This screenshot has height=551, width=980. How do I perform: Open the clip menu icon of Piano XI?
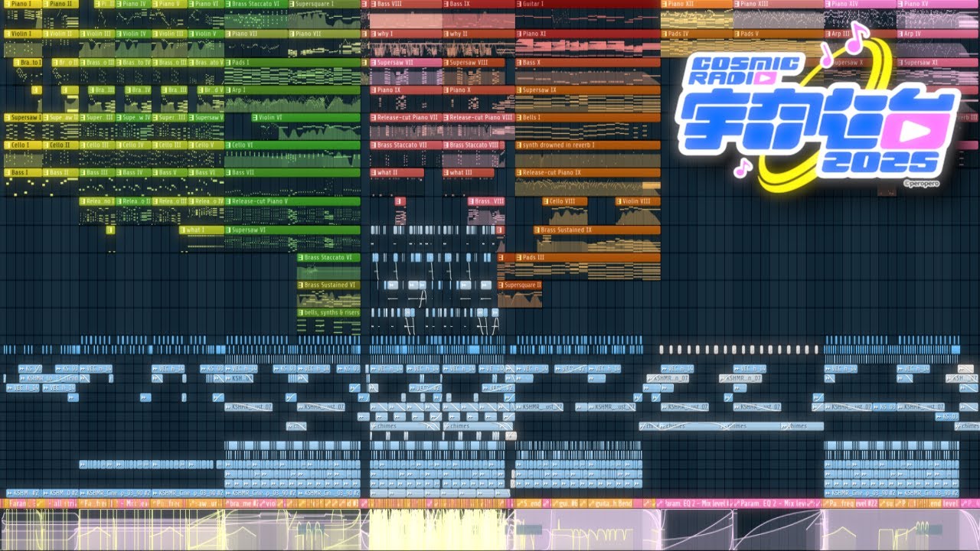(518, 34)
